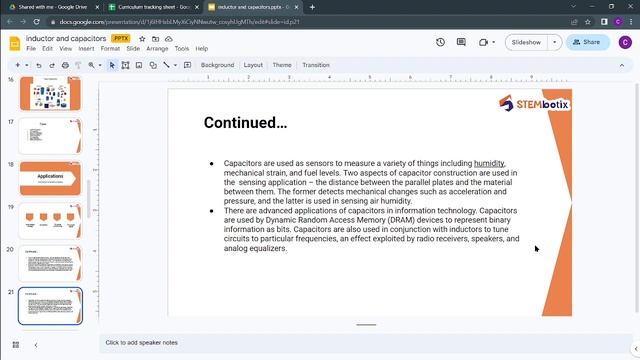The image size is (640, 360).
Task: Click the video call camera icon
Action: pyautogui.click(x=484, y=42)
